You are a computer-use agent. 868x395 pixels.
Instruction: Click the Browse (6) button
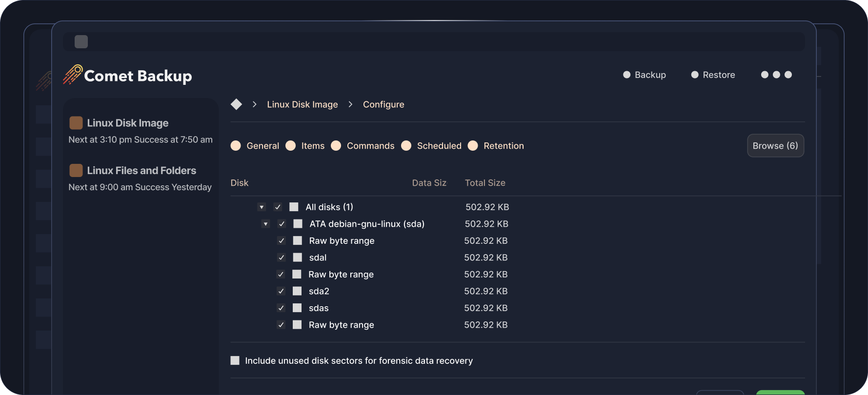tap(775, 146)
